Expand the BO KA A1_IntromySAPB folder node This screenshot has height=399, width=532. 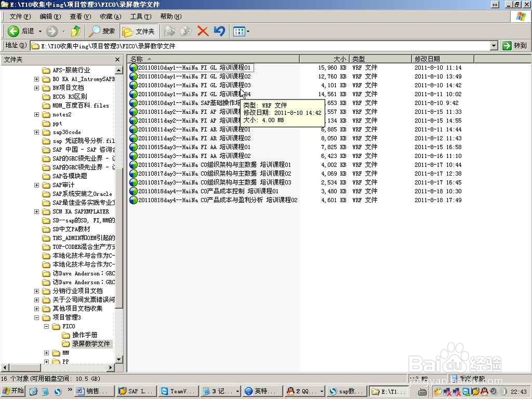(37, 79)
